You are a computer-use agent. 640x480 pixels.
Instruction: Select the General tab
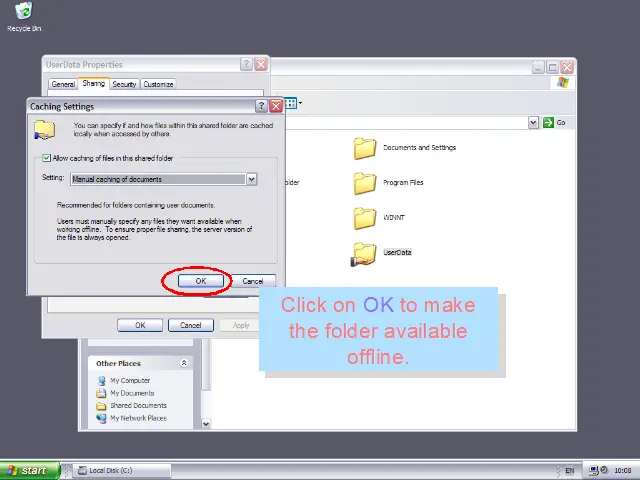point(63,84)
